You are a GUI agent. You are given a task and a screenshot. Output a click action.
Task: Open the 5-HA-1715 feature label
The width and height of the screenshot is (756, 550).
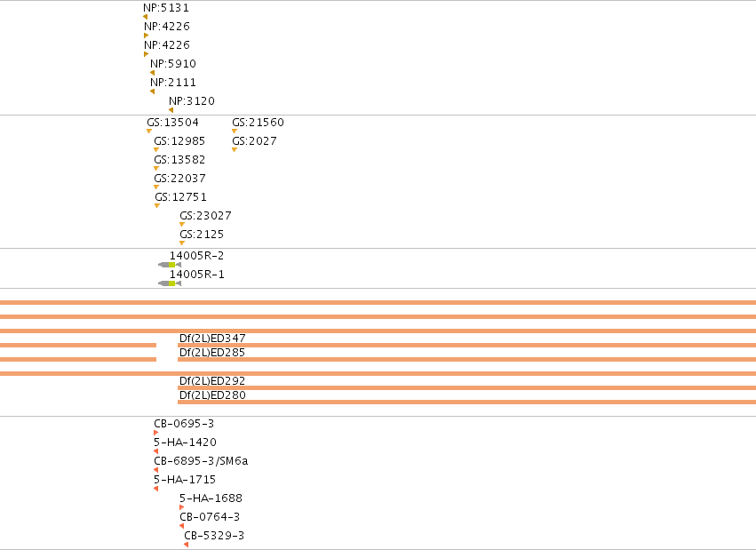(x=185, y=480)
